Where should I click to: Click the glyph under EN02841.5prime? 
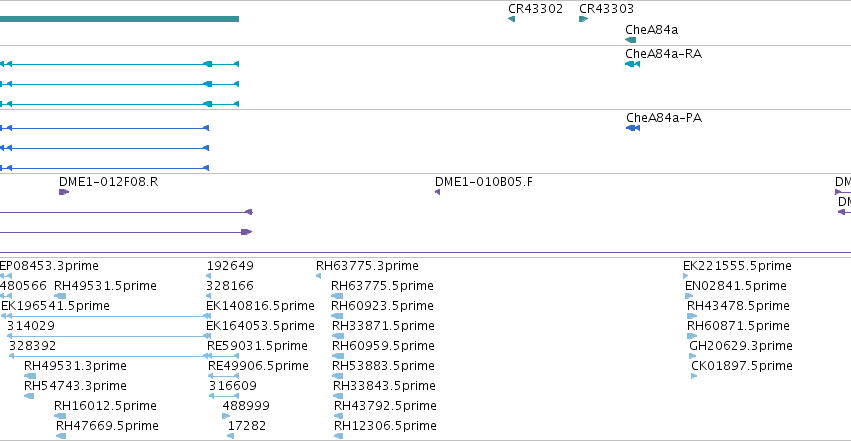tap(689, 296)
